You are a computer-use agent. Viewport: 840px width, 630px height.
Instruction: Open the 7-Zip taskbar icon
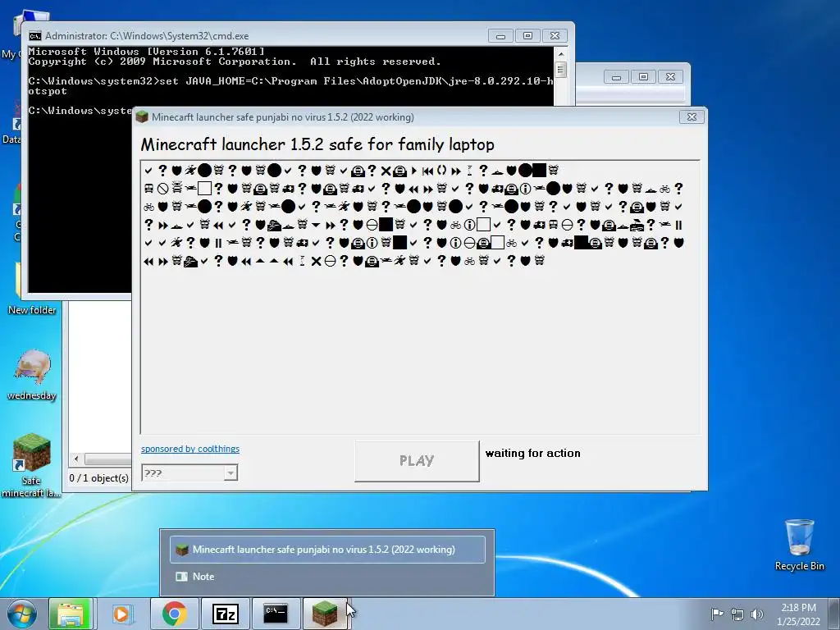pyautogui.click(x=225, y=614)
